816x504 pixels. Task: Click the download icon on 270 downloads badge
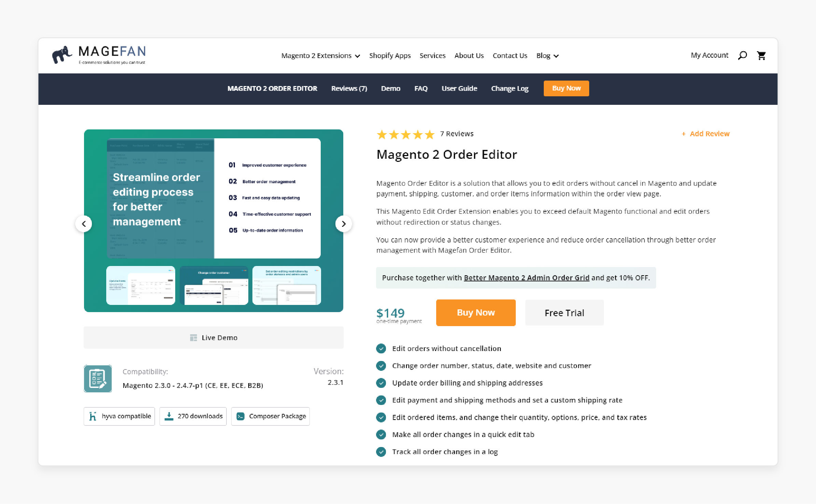(x=170, y=416)
